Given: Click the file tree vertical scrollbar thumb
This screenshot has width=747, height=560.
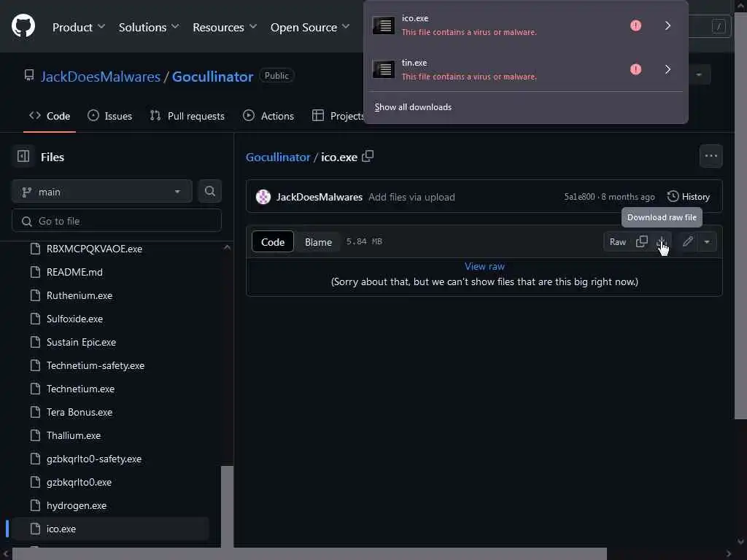Looking at the screenshot, I should pyautogui.click(x=228, y=506).
